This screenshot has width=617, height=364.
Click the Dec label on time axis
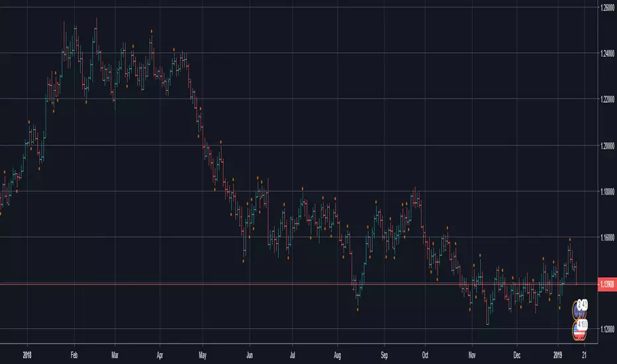point(517,355)
